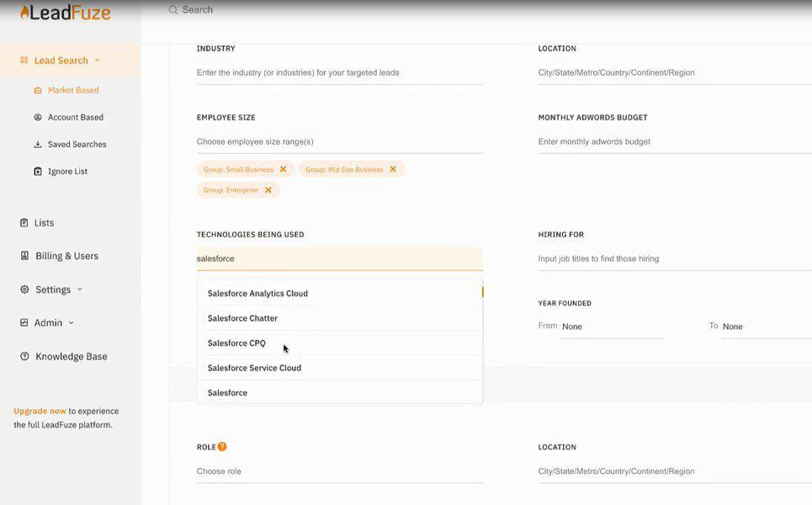Select the plain Salesforce suggestion

coord(340,392)
